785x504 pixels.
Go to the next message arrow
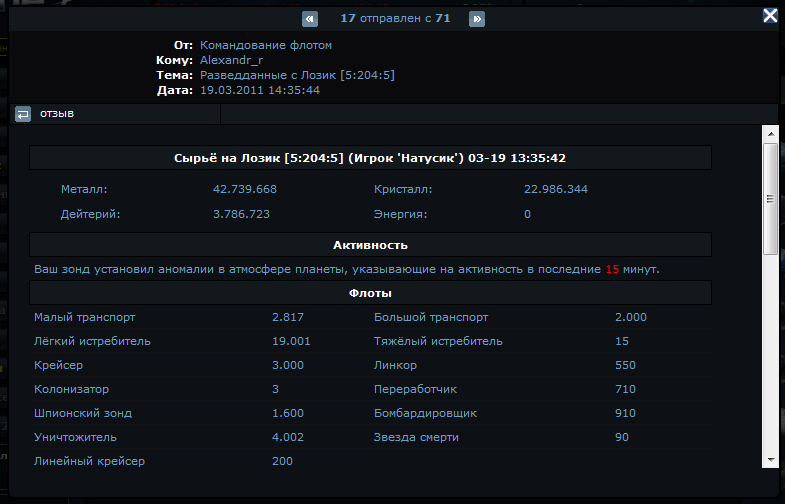coord(477,19)
